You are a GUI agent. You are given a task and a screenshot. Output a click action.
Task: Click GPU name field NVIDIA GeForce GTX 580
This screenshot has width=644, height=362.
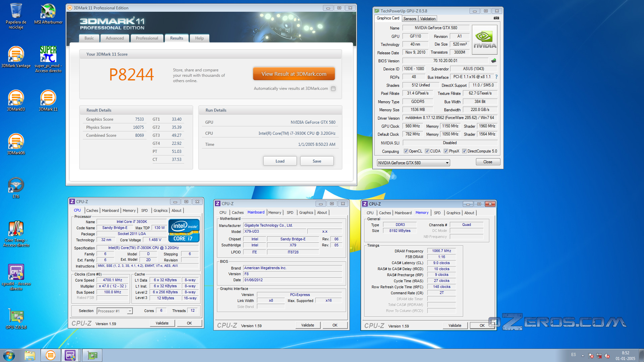(436, 28)
